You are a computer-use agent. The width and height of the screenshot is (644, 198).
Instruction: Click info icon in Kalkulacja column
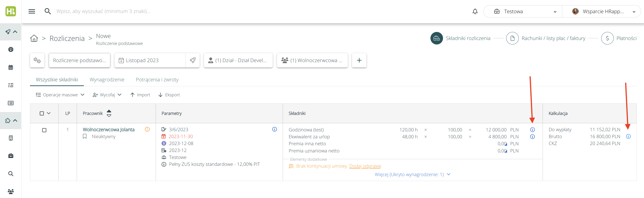[x=628, y=136]
